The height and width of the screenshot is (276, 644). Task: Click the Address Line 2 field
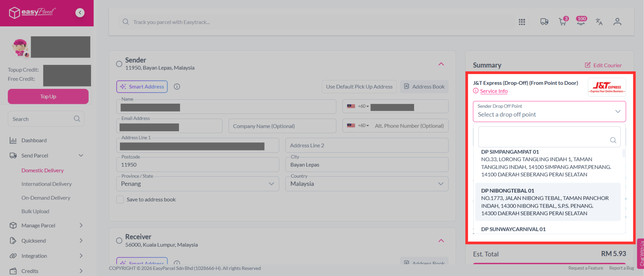point(367,145)
